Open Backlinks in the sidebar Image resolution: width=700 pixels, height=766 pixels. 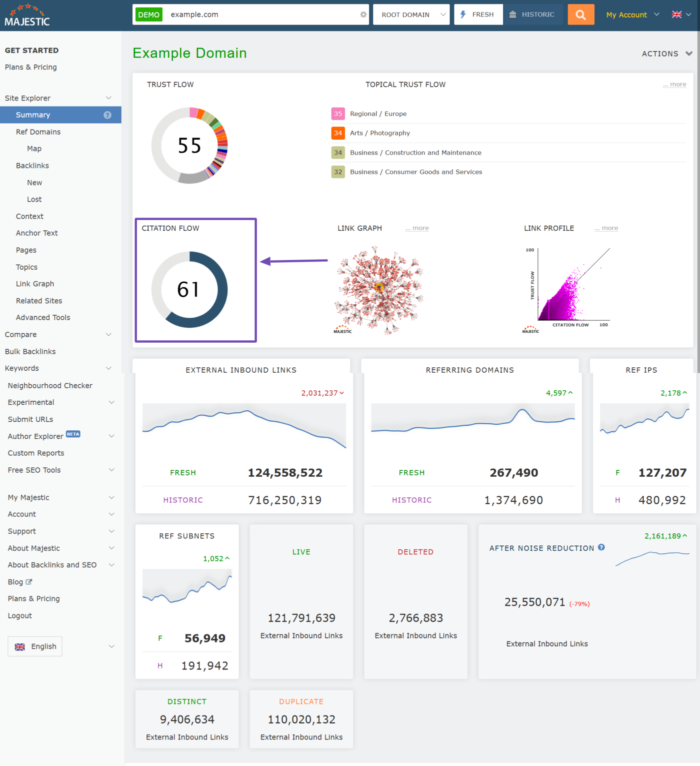(32, 166)
